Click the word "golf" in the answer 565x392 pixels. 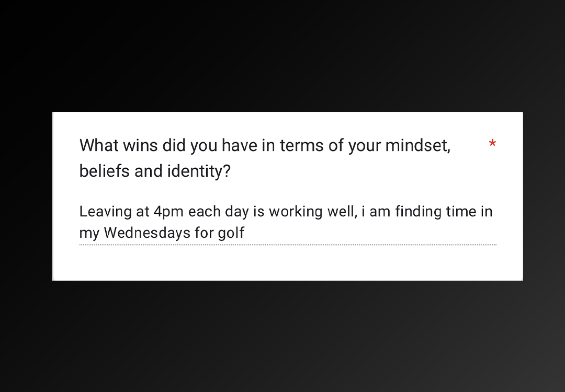231,233
